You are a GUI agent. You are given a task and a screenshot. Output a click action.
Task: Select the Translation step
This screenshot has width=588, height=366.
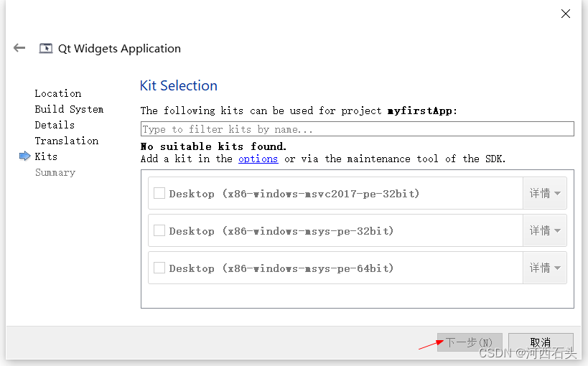pyautogui.click(x=67, y=141)
